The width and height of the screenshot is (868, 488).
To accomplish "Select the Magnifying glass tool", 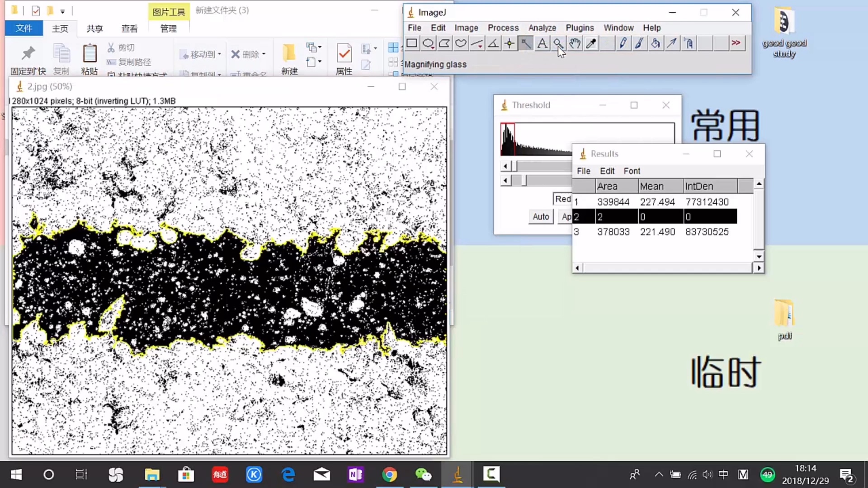I will click(x=557, y=43).
